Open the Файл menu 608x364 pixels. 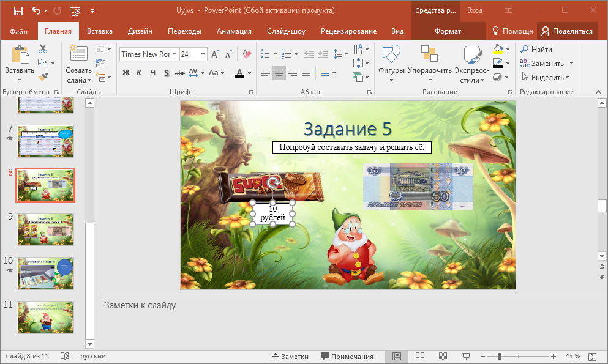pyautogui.click(x=18, y=31)
